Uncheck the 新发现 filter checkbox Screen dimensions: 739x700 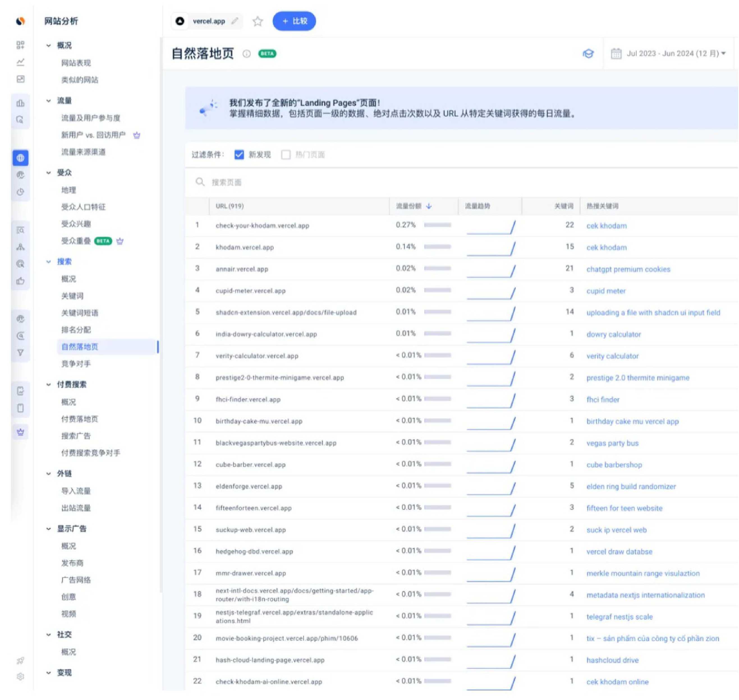pyautogui.click(x=239, y=155)
